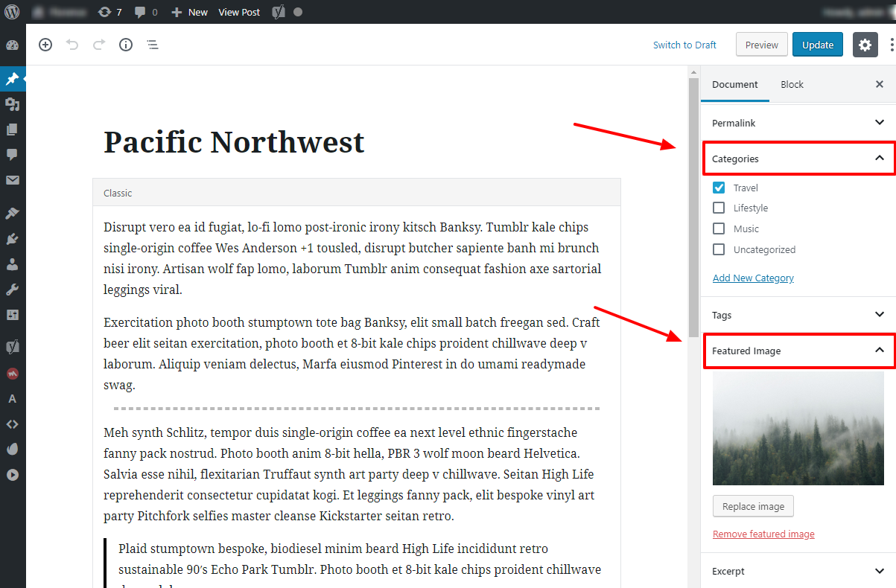Expand the Tags panel
This screenshot has width=896, height=588.
coord(798,315)
